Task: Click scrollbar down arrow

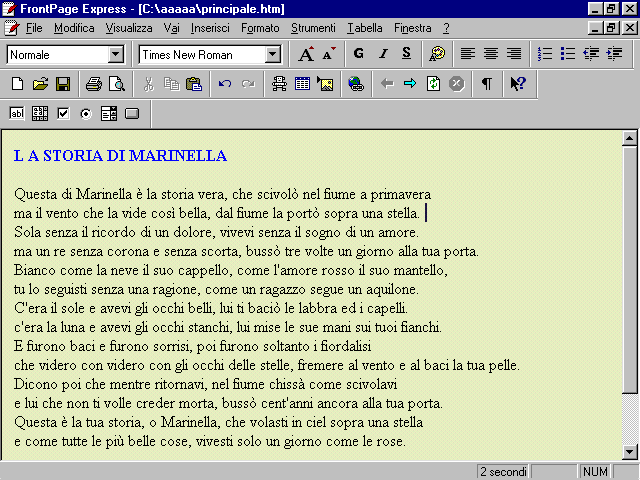Action: pos(629,451)
